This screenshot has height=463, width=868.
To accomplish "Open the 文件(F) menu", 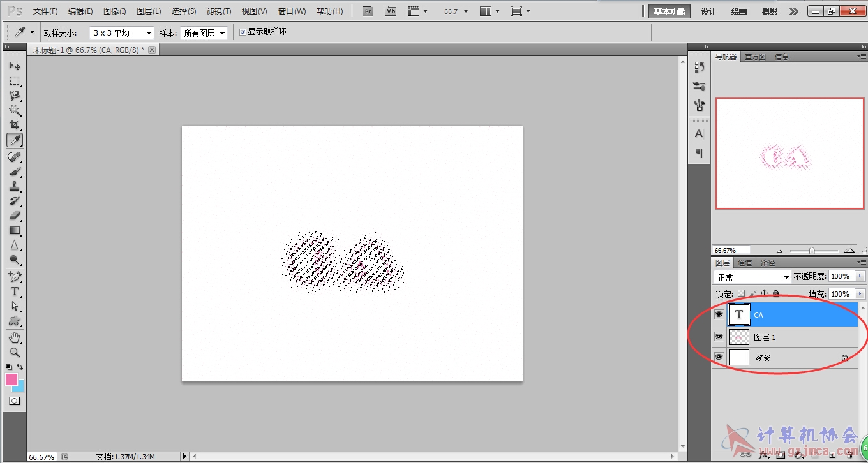I will point(45,11).
